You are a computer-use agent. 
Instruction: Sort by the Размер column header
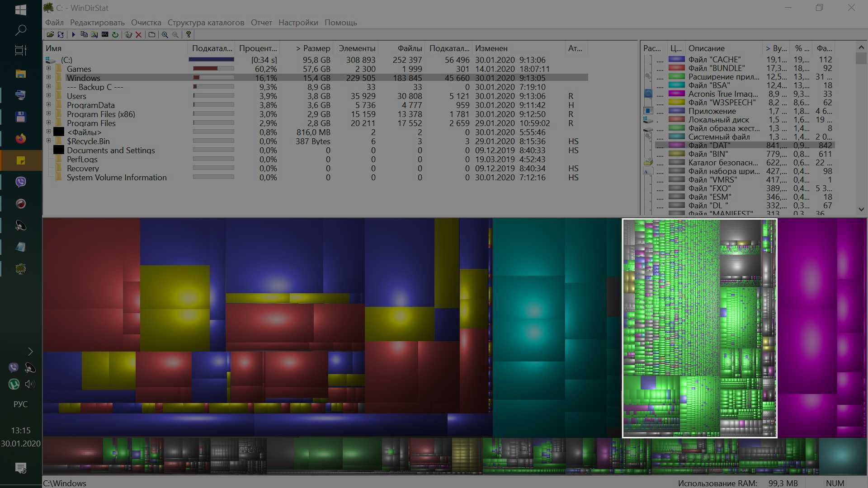pos(313,48)
